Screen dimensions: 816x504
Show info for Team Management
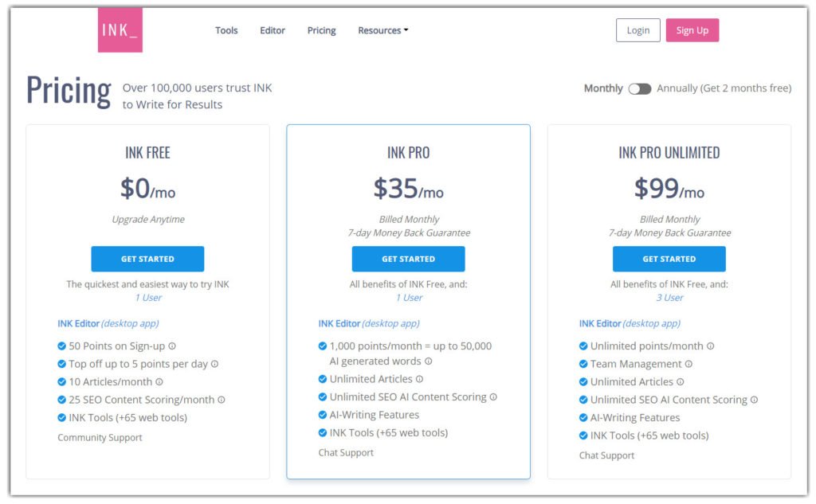tap(688, 364)
